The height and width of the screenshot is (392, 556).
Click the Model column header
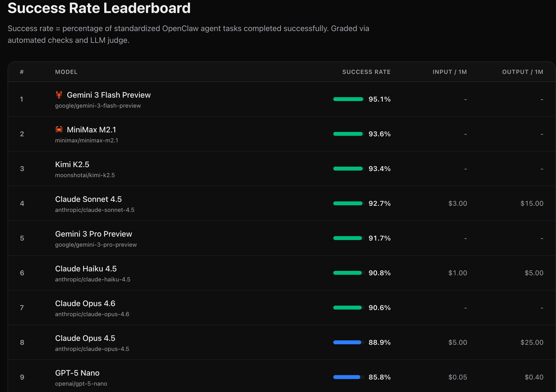click(66, 72)
